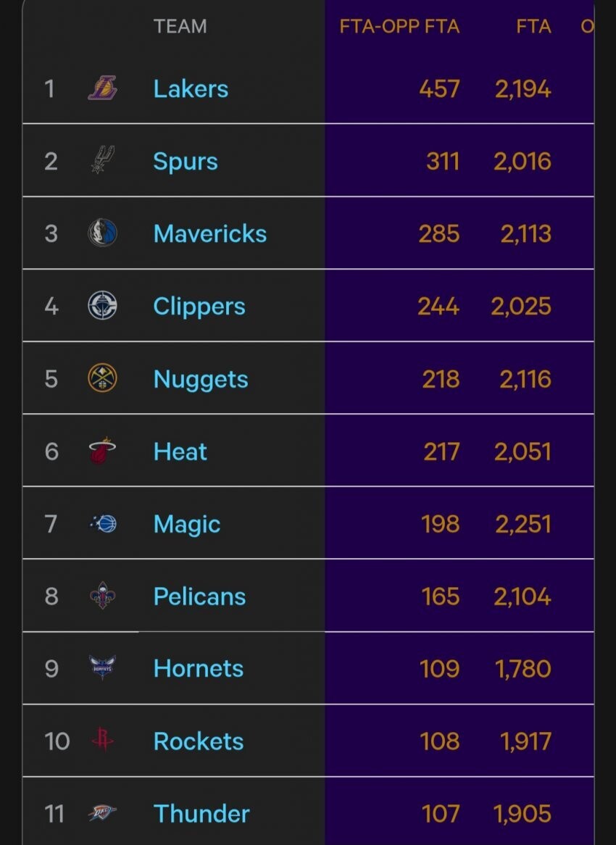Click the Pelicans team logo

[102, 596]
